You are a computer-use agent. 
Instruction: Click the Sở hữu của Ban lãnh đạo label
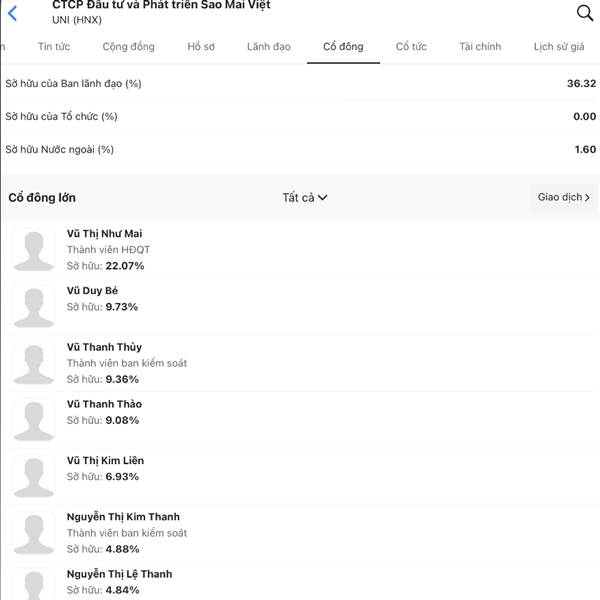click(73, 83)
